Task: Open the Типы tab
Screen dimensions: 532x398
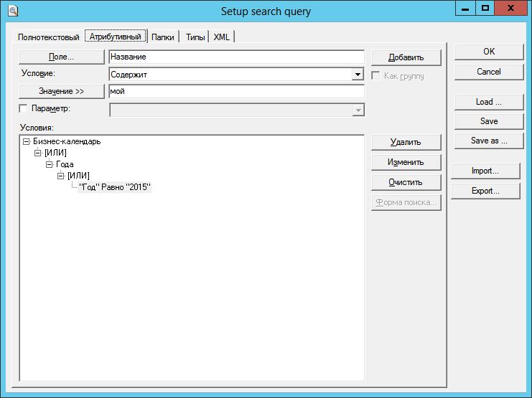Action: (195, 37)
